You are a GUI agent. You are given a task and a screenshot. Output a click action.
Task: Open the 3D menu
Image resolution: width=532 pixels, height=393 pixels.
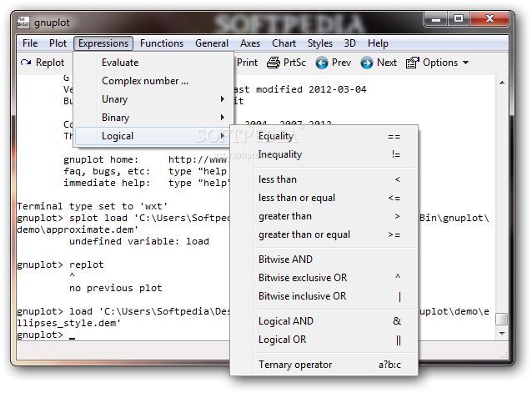pos(350,43)
